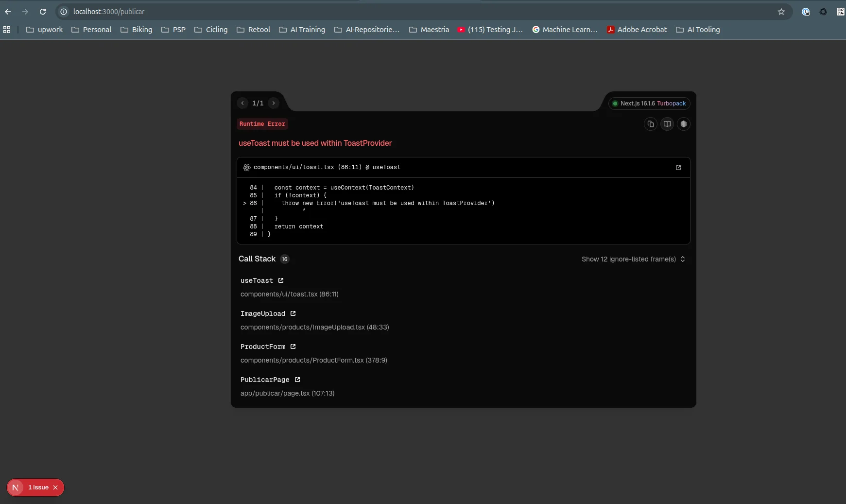The image size is (846, 504).
Task: Go to previous error in overlay
Action: point(242,103)
